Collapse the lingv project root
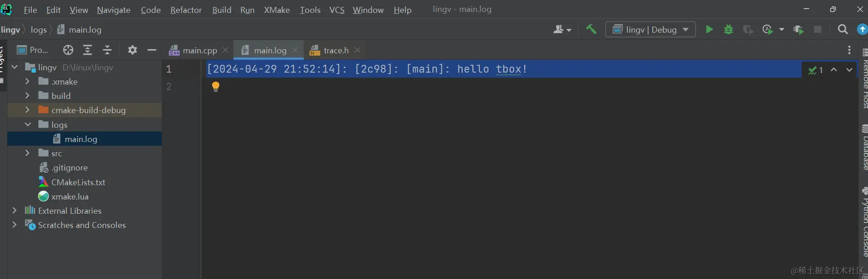 point(15,67)
